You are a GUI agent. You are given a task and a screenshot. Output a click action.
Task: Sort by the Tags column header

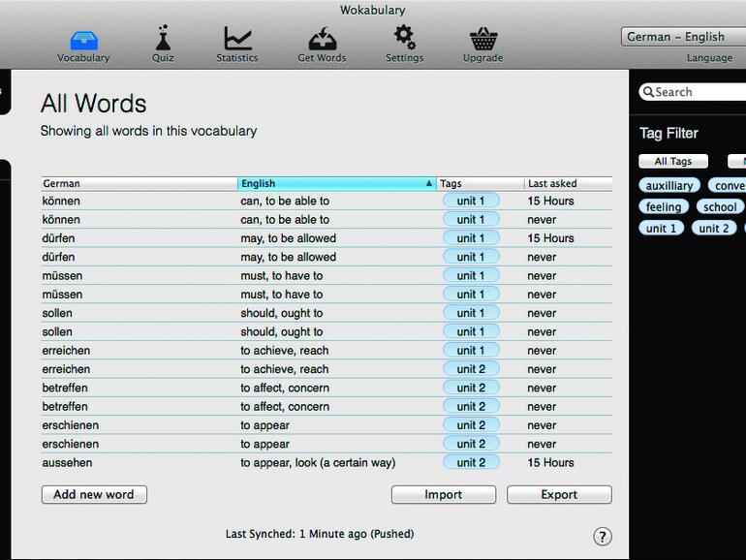480,184
